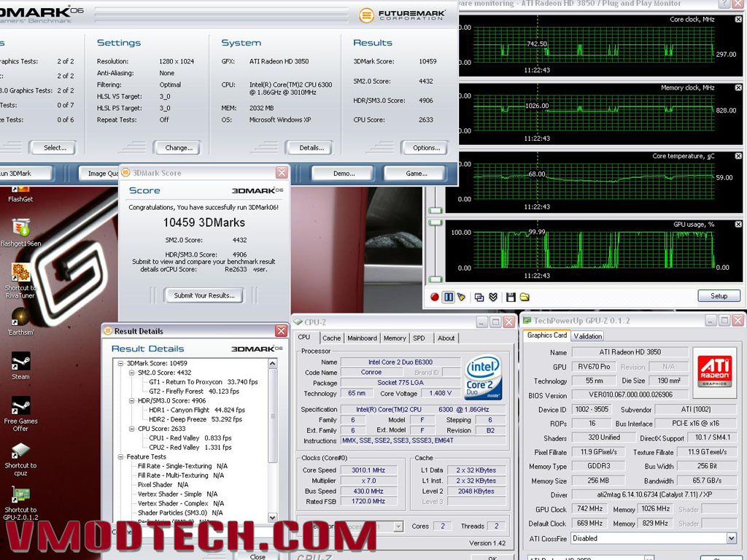The width and height of the screenshot is (747, 560).
Task: Close the Memory clock graph
Action: click(738, 87)
